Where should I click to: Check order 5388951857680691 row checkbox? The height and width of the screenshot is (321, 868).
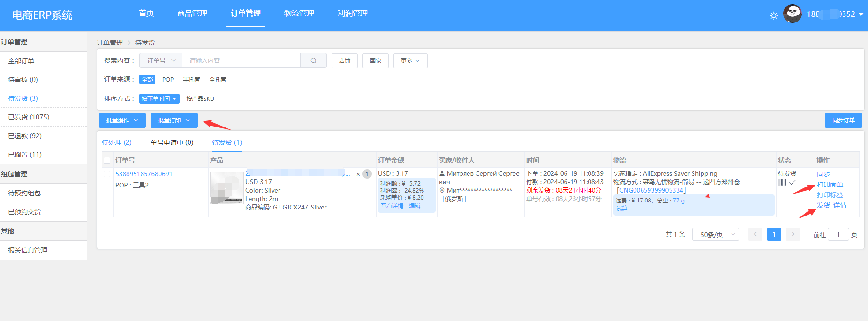(x=107, y=174)
